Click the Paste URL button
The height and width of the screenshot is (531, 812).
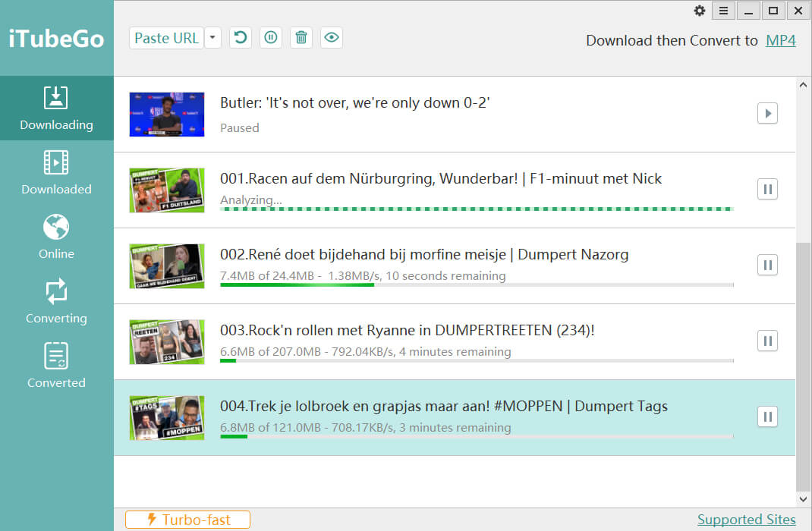click(x=166, y=38)
